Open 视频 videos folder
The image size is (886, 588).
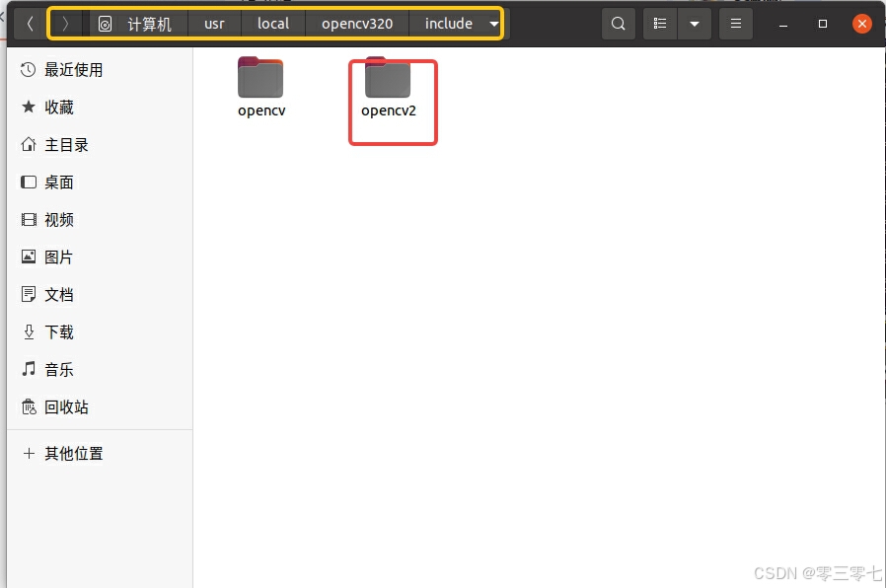point(100,220)
